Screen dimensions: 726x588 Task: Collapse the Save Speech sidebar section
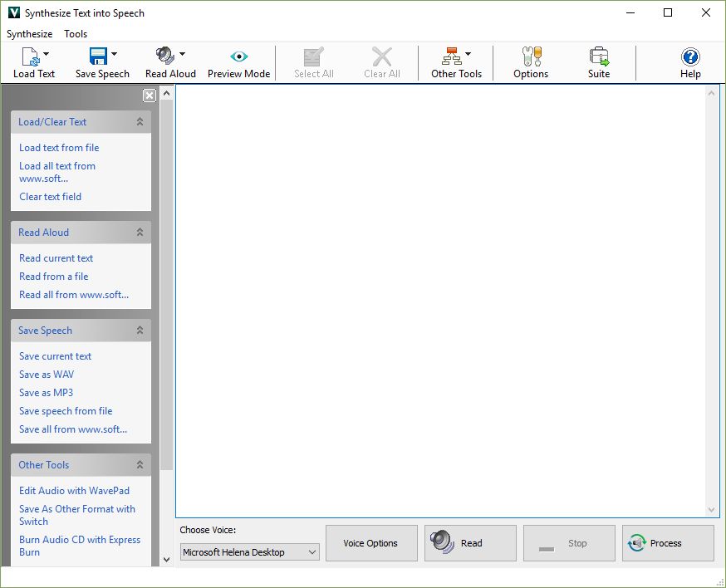[x=142, y=330]
